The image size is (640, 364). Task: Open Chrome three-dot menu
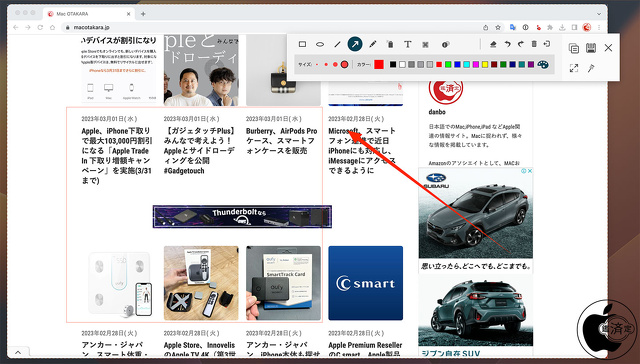tap(599, 27)
